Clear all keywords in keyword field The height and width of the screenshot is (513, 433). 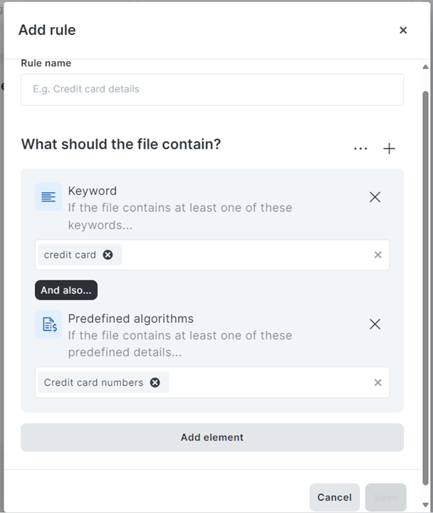tap(378, 255)
